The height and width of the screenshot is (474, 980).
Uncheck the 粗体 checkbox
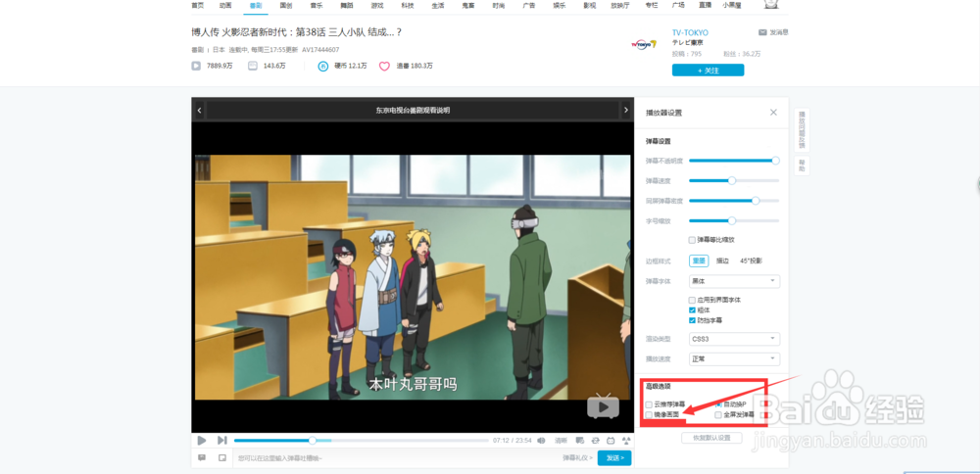click(x=692, y=309)
